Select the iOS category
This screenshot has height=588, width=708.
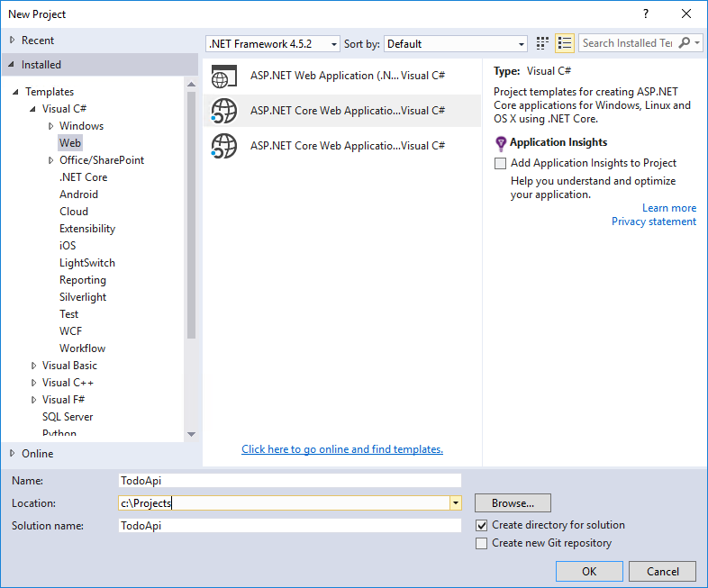click(x=68, y=246)
